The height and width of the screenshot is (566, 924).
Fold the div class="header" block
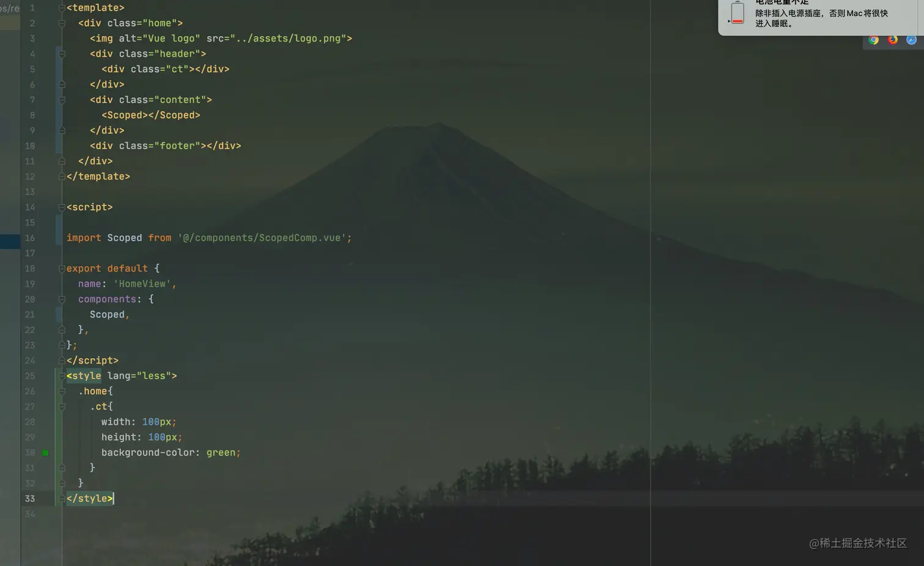click(x=62, y=54)
